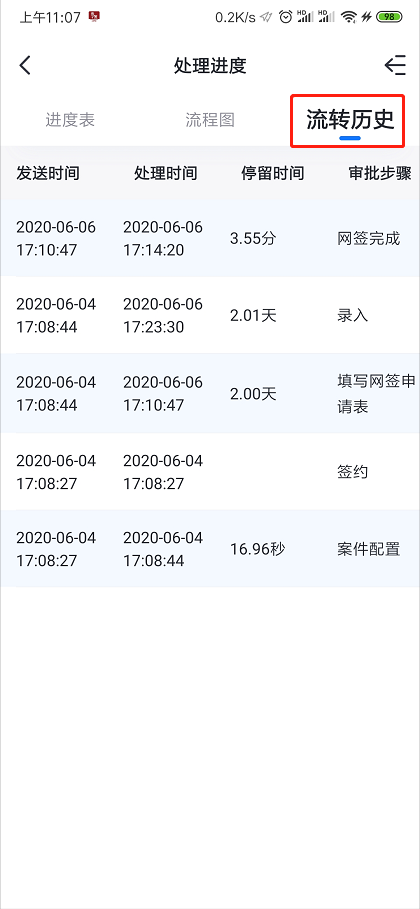
Task: Tap the 处理进度 page title
Action: tap(210, 66)
